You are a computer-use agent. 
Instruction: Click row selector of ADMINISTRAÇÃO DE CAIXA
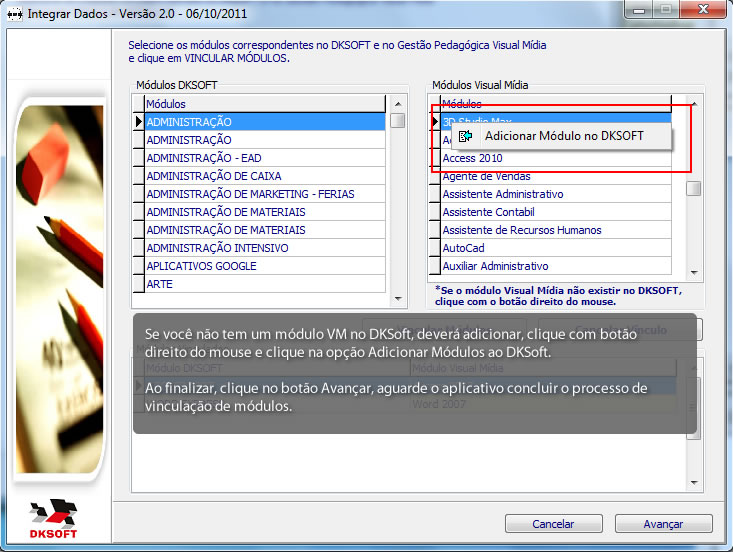pyautogui.click(x=139, y=176)
